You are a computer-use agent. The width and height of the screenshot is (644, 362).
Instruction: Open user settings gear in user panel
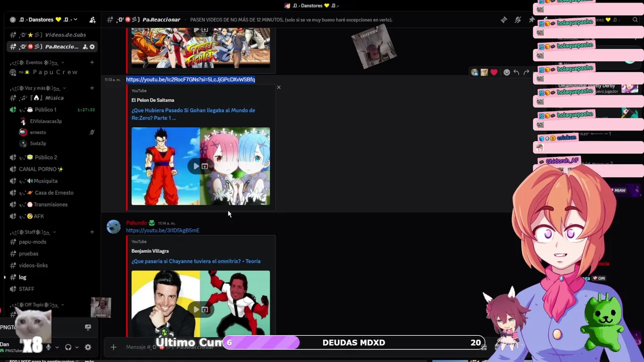(x=88, y=347)
